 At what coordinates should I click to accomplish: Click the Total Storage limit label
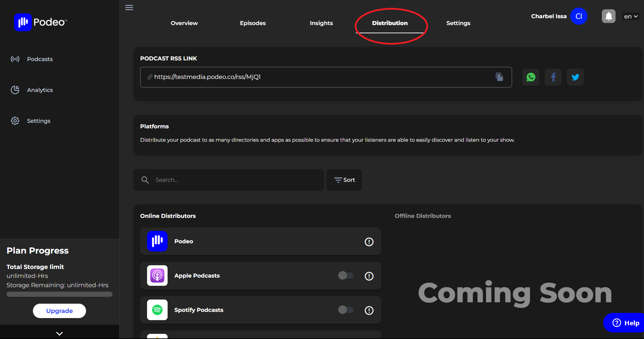[35, 267]
